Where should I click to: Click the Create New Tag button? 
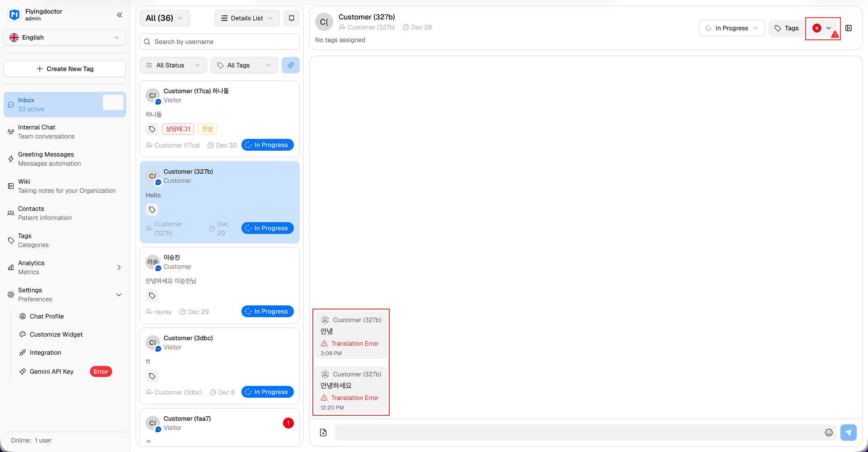[x=65, y=69]
